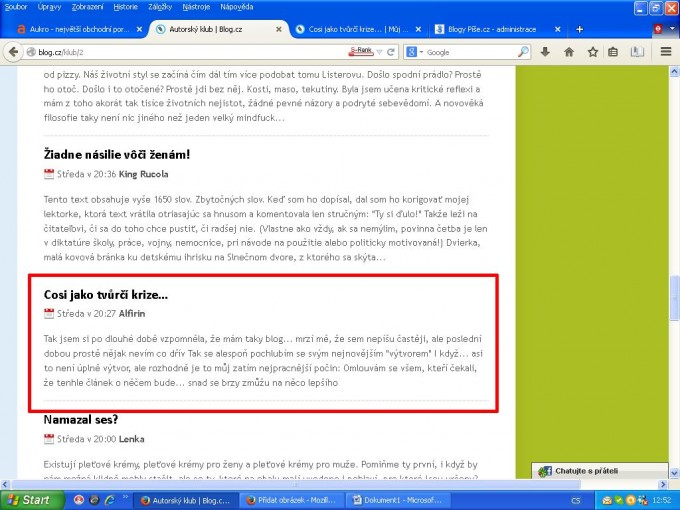Bookmark this page with the star icon

pyautogui.click(x=593, y=51)
